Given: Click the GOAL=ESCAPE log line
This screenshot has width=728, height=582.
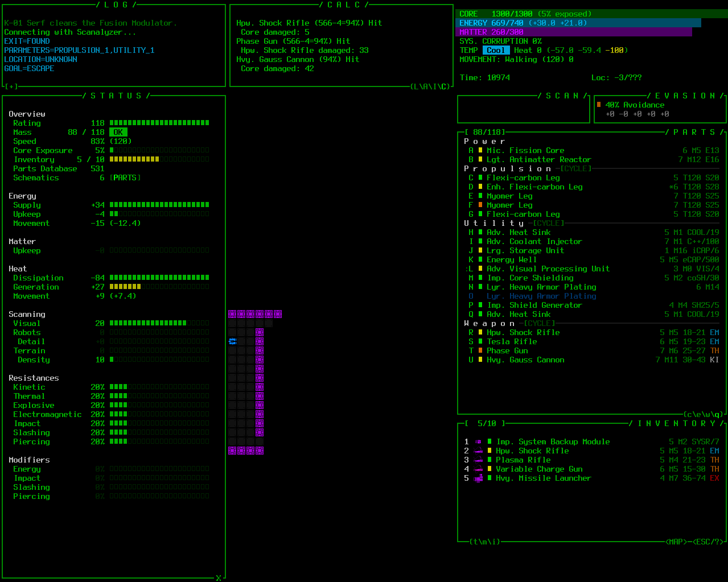Looking at the screenshot, I should pyautogui.click(x=30, y=68).
